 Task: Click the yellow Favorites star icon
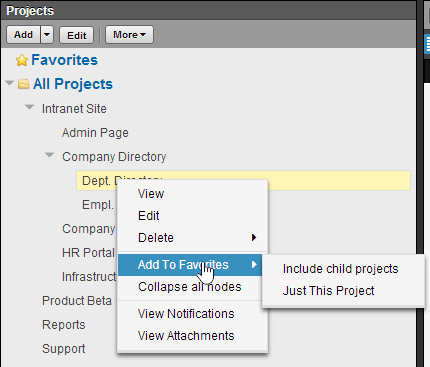[22, 60]
